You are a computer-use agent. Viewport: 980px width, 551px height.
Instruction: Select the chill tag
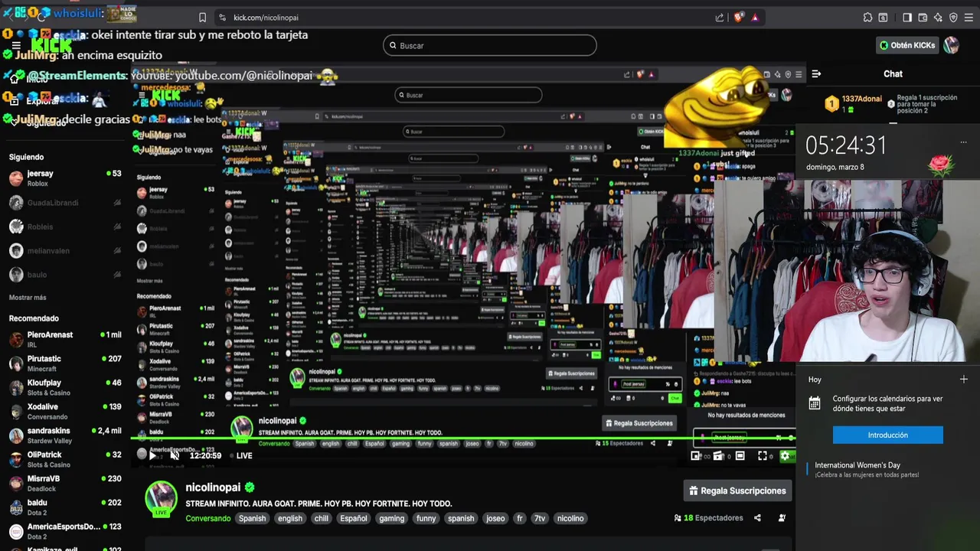[321, 518]
